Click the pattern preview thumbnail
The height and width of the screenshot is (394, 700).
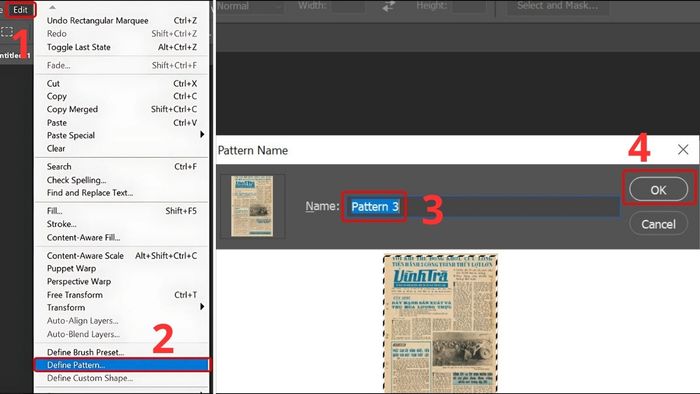(252, 206)
